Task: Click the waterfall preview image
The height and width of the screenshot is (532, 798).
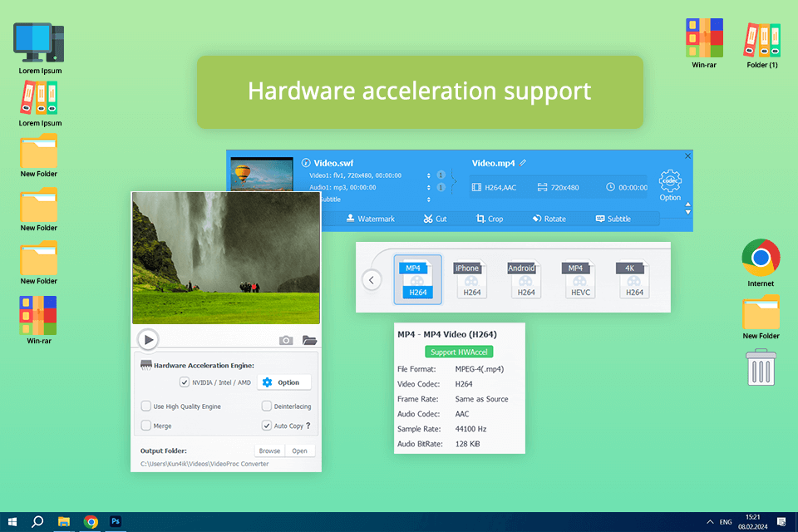Action: 226,258
